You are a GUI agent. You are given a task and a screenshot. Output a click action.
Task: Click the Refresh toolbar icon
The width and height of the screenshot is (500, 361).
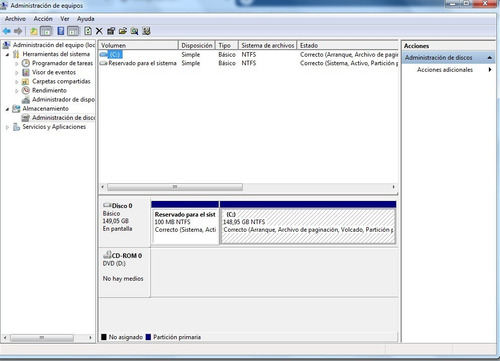88,31
